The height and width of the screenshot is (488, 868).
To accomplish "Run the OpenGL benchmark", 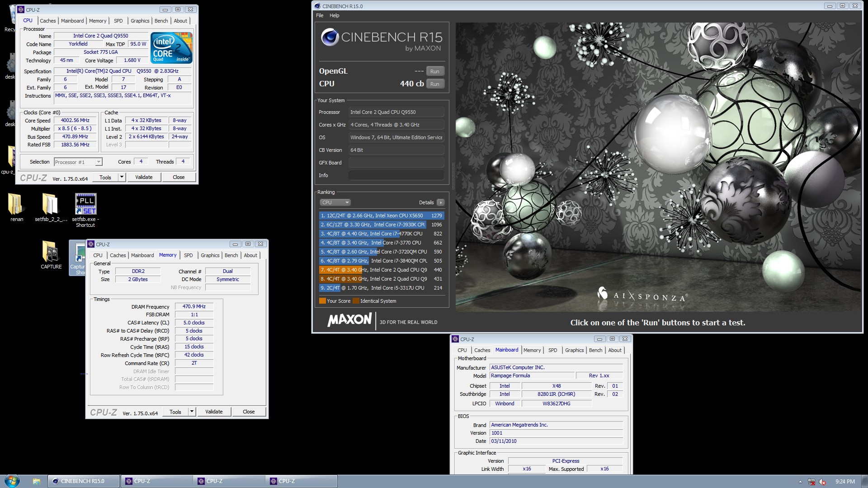I will point(434,71).
